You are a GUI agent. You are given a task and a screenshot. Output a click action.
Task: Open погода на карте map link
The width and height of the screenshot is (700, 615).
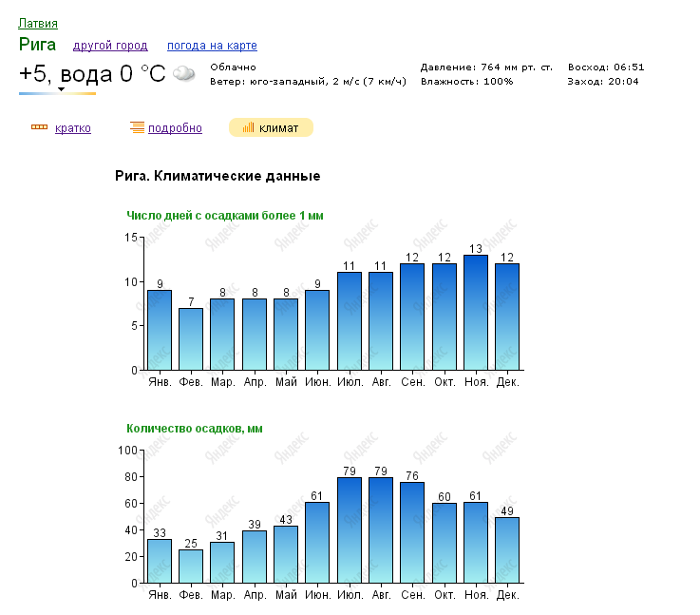point(212,46)
